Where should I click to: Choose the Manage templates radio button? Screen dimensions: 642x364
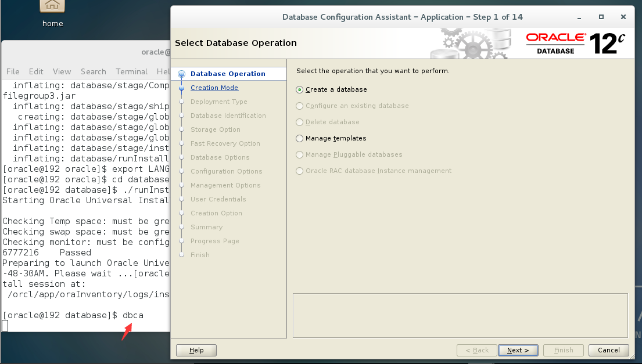coord(300,139)
